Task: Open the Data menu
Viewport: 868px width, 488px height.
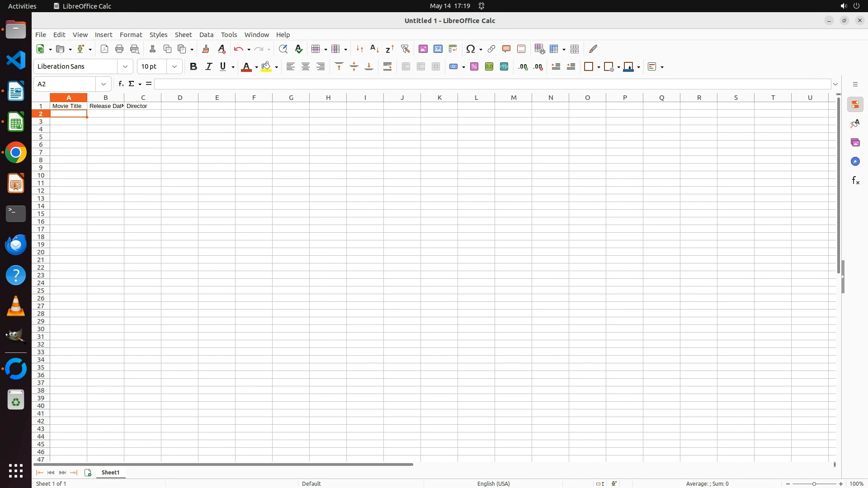Action: tap(206, 35)
